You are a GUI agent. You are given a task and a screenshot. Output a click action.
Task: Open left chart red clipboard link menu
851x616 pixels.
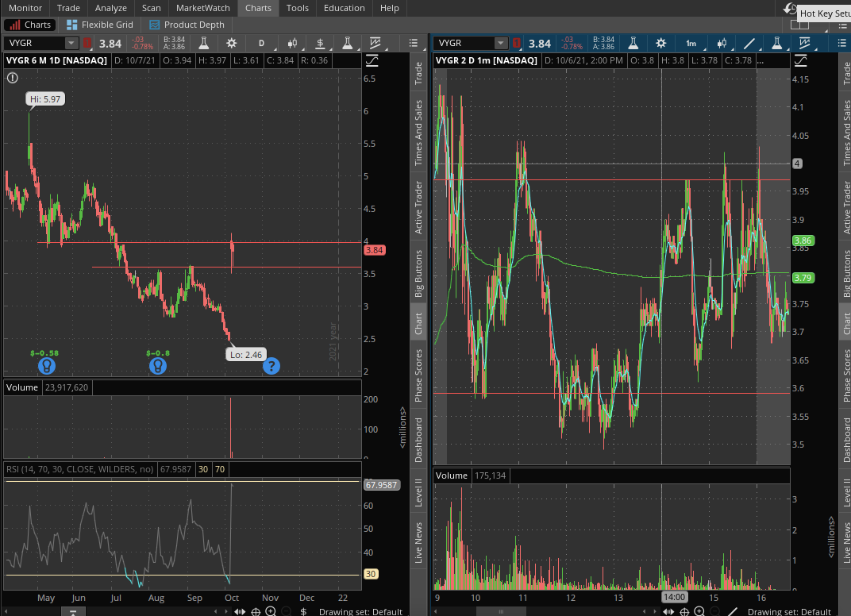(87, 43)
